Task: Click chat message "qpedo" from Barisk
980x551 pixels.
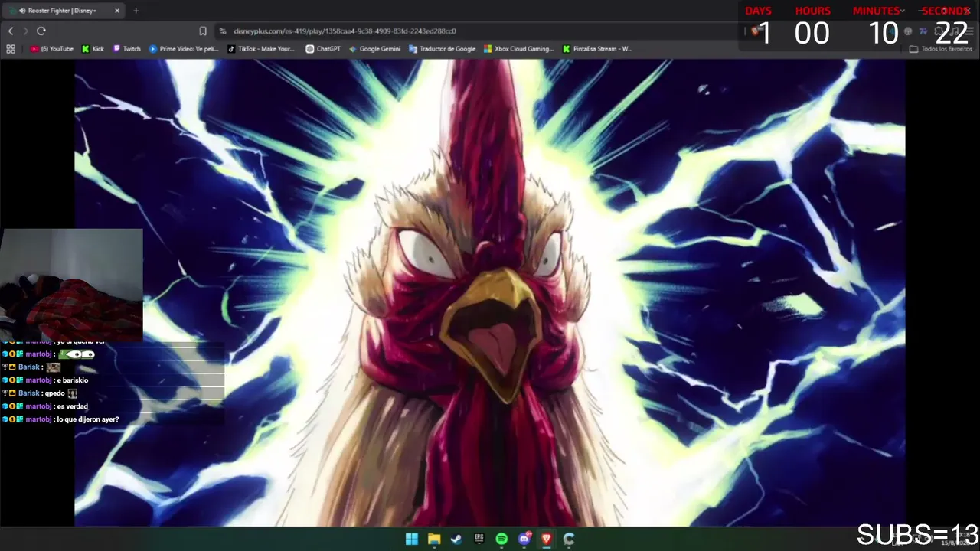Action: pos(56,393)
